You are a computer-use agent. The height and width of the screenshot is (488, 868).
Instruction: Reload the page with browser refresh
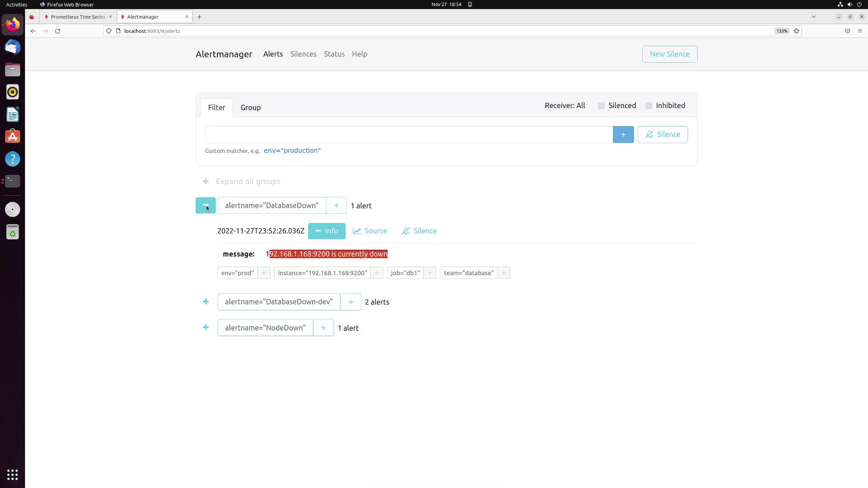click(x=57, y=31)
